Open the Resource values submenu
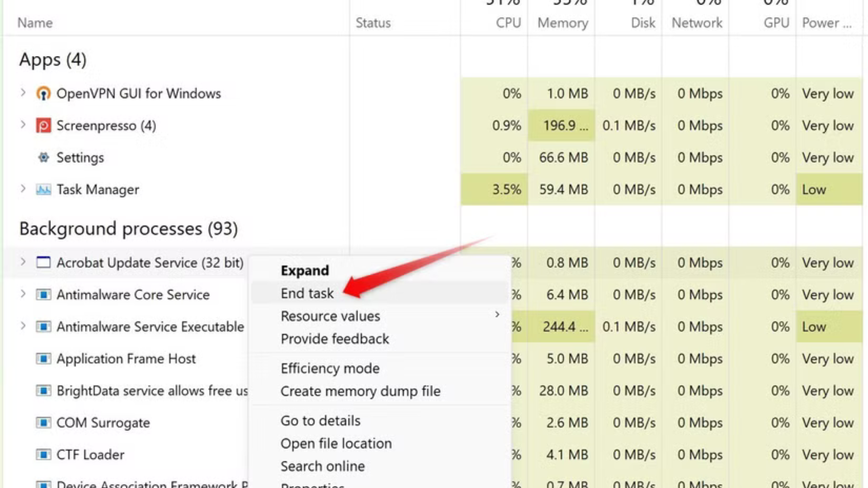 [330, 316]
